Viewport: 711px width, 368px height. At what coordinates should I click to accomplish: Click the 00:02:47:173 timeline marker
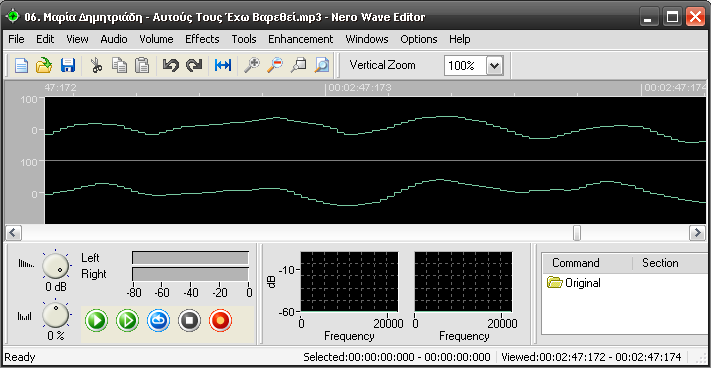point(360,88)
